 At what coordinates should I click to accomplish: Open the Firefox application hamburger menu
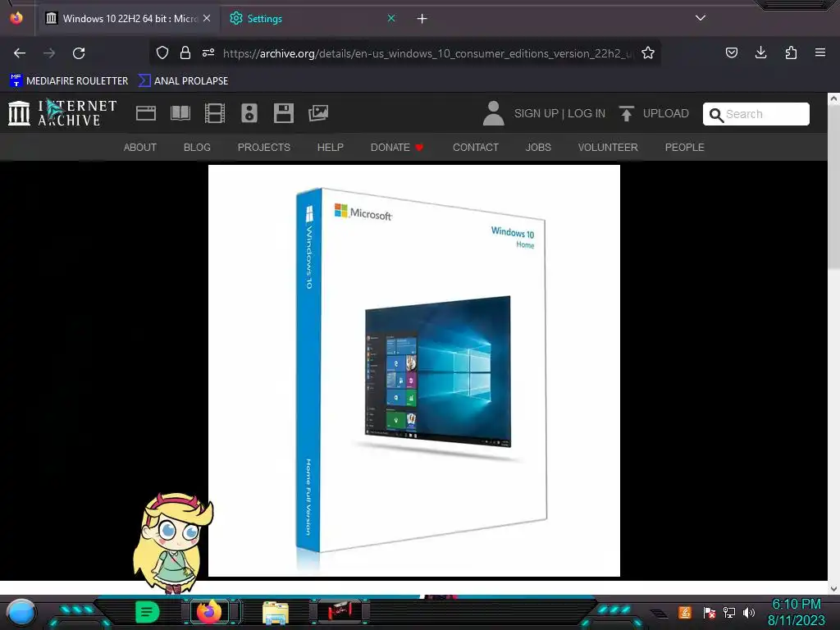coord(820,52)
